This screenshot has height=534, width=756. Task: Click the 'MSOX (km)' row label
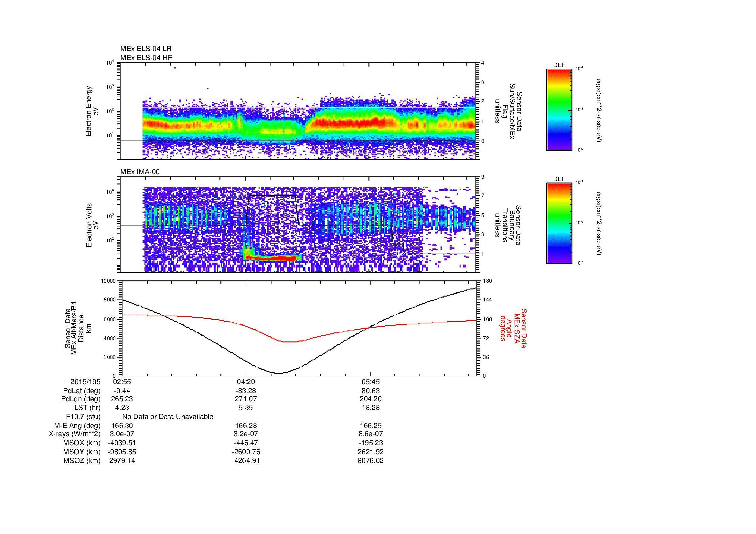click(82, 443)
